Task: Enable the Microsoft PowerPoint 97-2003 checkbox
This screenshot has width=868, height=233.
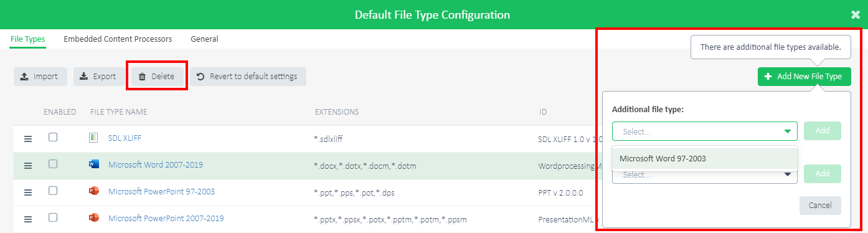Action: [x=54, y=191]
